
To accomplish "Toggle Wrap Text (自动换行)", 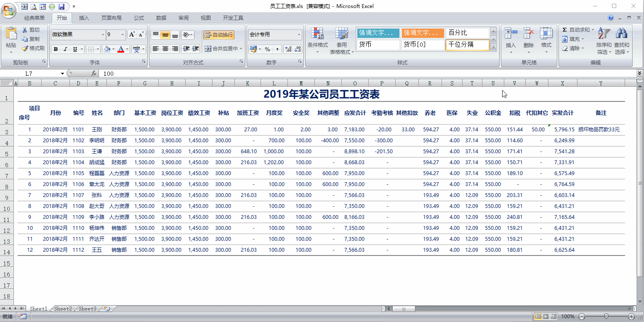I will tap(218, 35).
